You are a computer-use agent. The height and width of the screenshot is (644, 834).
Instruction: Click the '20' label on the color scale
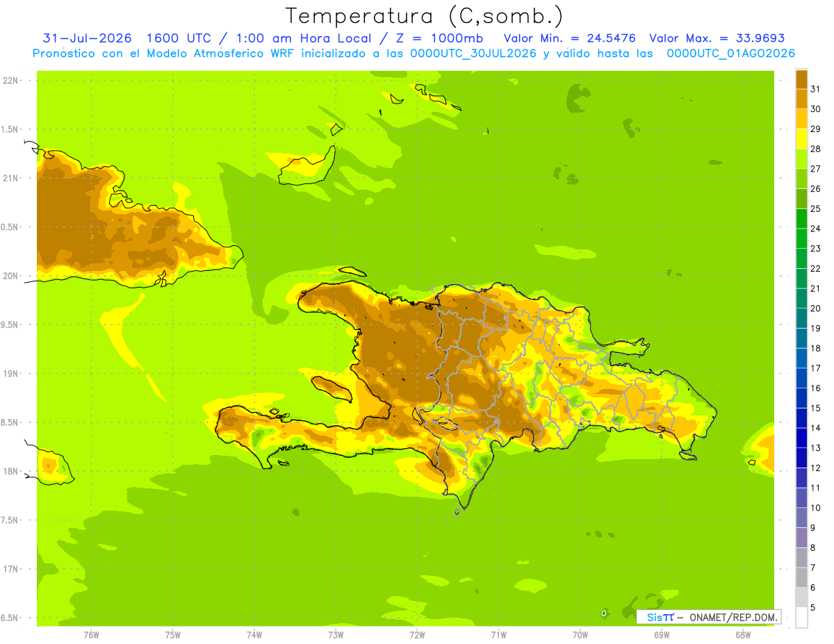tap(816, 308)
